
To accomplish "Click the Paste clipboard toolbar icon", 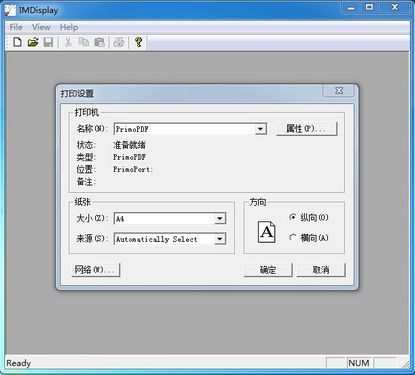I will click(99, 42).
